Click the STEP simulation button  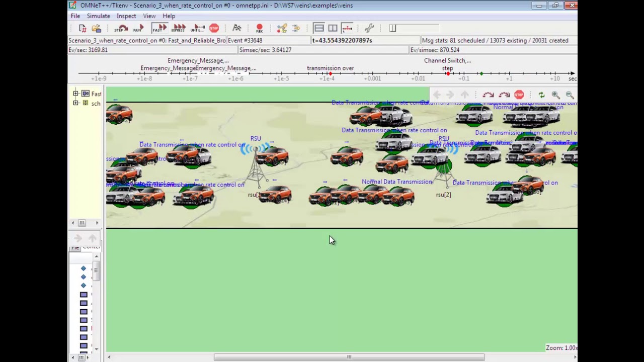coord(121,29)
